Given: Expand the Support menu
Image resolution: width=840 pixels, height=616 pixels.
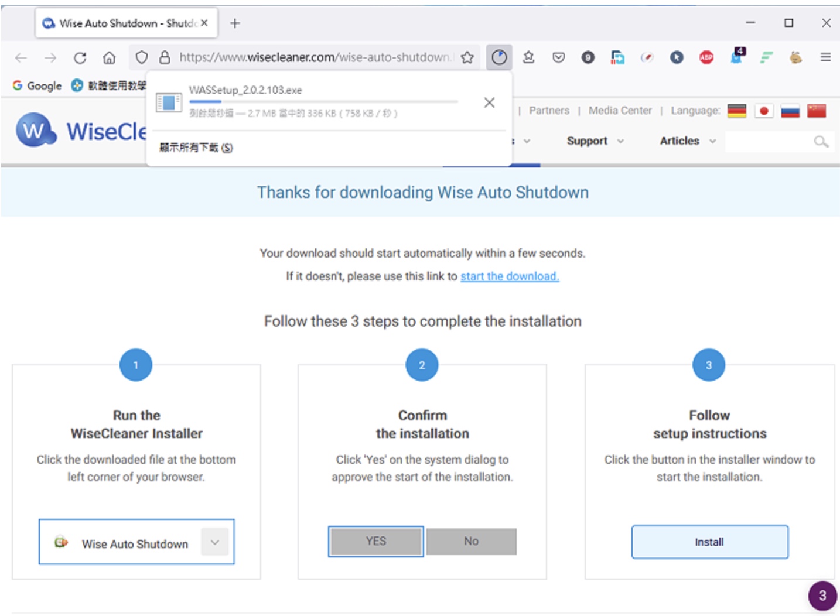Looking at the screenshot, I should coord(595,141).
